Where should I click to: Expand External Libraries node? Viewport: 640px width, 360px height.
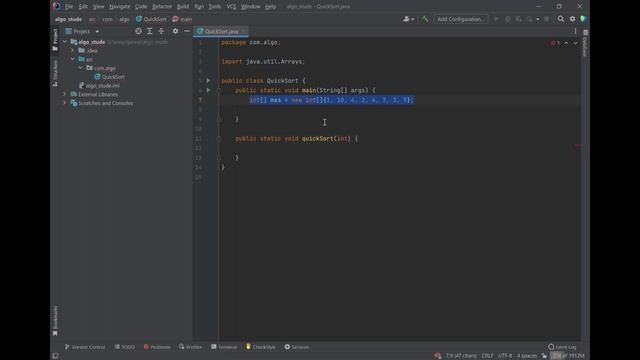click(x=65, y=94)
